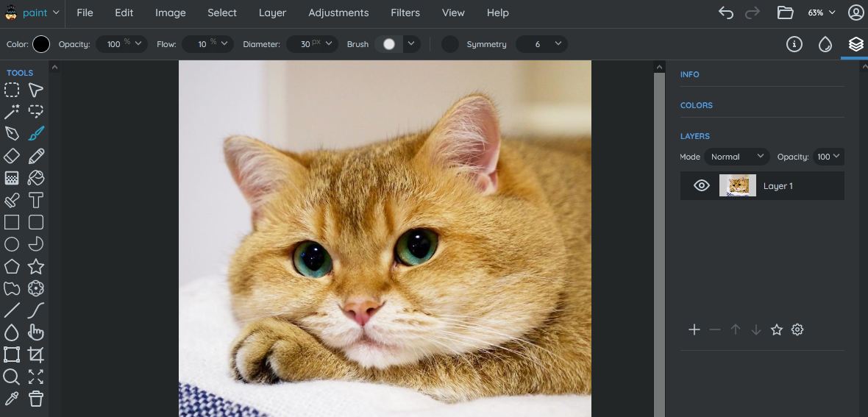The width and height of the screenshot is (868, 417).
Task: Pick the Rounded Rectangle shape tool
Action: (x=36, y=222)
